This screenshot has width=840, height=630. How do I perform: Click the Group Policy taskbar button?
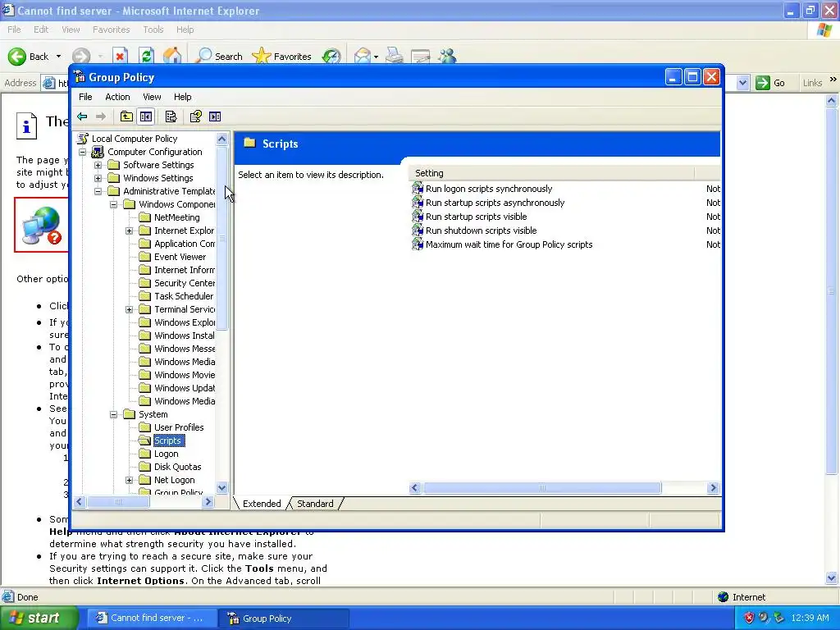284,619
